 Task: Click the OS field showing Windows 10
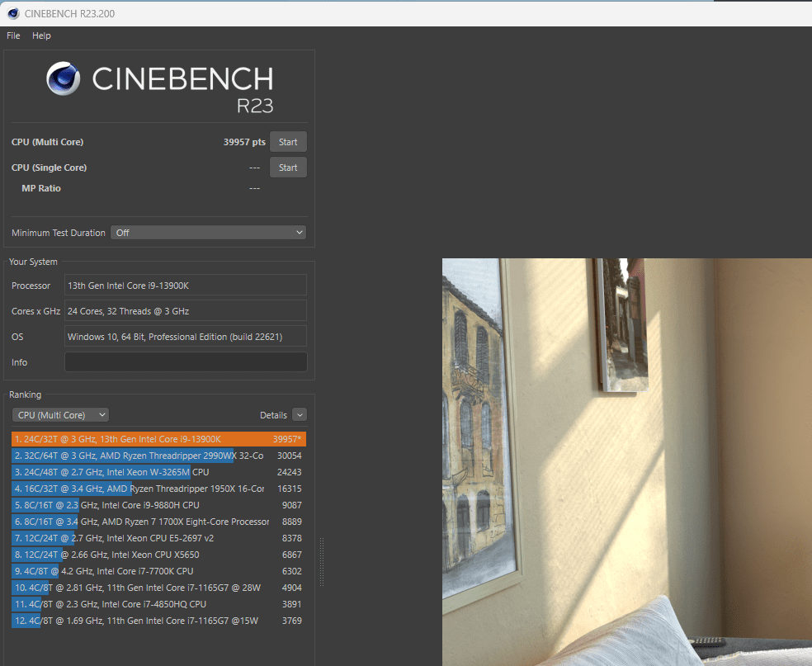click(x=186, y=337)
